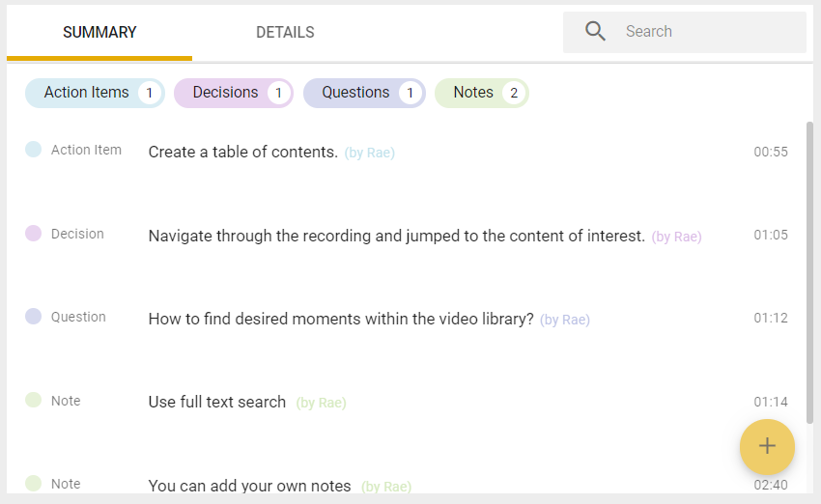Open the Create a table of contents item

(x=243, y=152)
